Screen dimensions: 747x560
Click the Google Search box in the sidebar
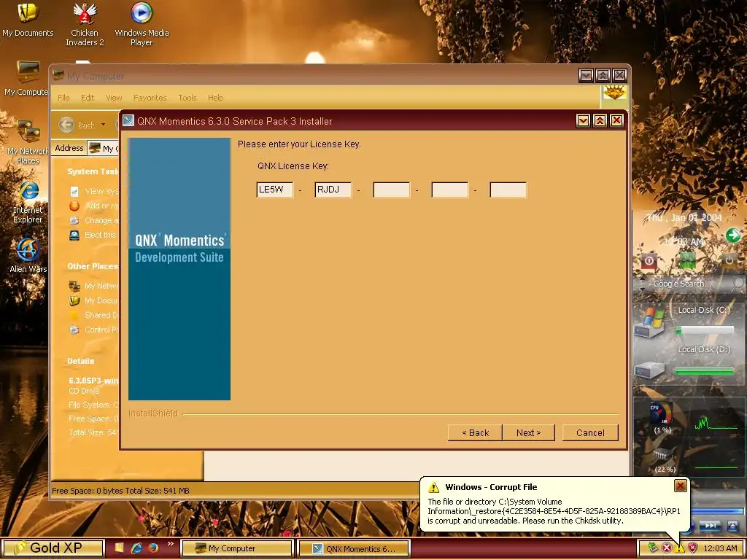[x=682, y=284]
